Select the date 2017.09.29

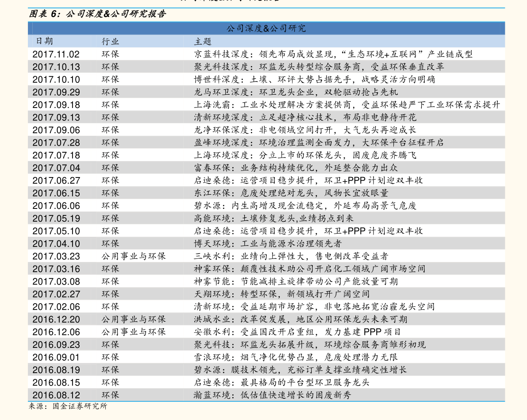[56, 92]
